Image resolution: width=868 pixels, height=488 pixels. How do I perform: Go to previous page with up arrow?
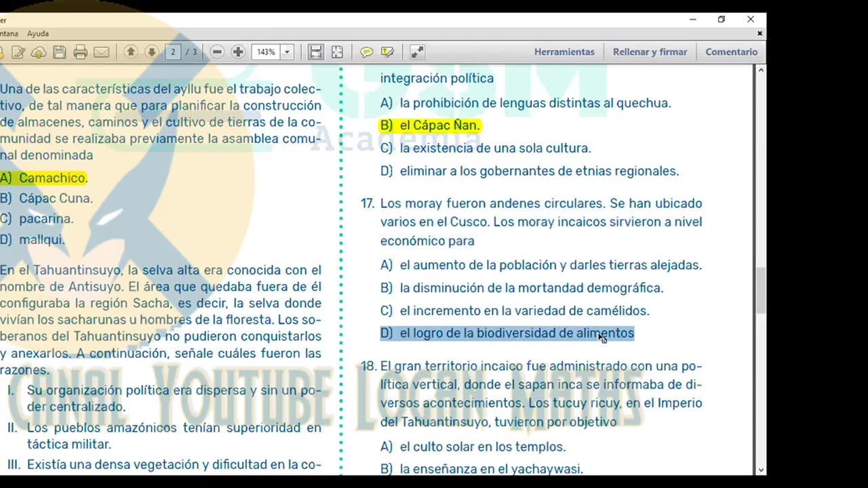[x=131, y=52]
